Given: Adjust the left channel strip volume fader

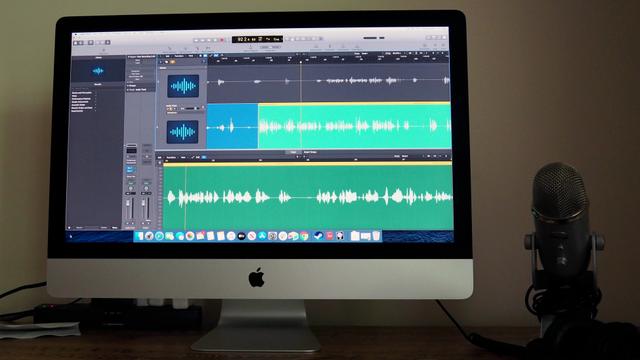Looking at the screenshot, I should [x=128, y=203].
